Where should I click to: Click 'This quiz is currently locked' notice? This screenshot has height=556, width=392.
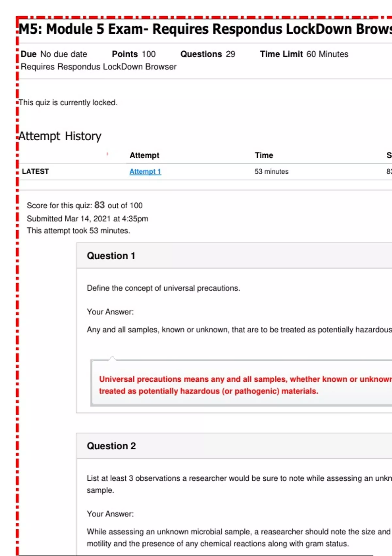point(68,102)
